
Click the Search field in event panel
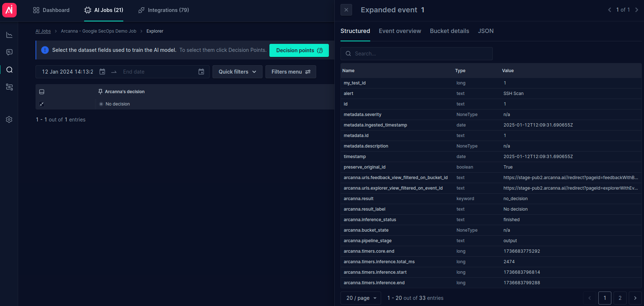coord(417,54)
